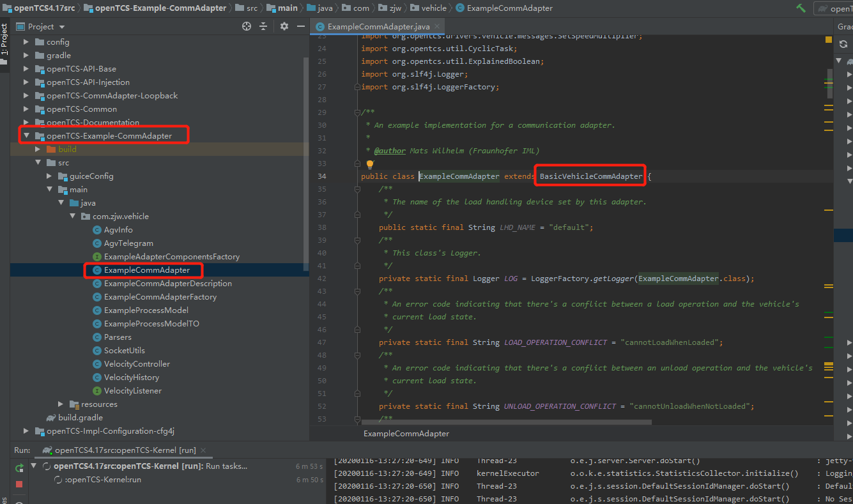Collapse the src folder
Viewport: 853px width, 504px height.
tap(38, 162)
